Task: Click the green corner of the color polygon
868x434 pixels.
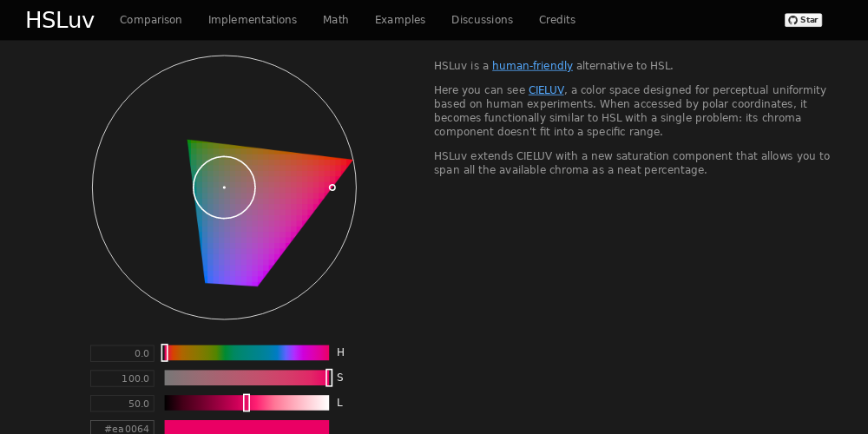Action: tap(189, 143)
